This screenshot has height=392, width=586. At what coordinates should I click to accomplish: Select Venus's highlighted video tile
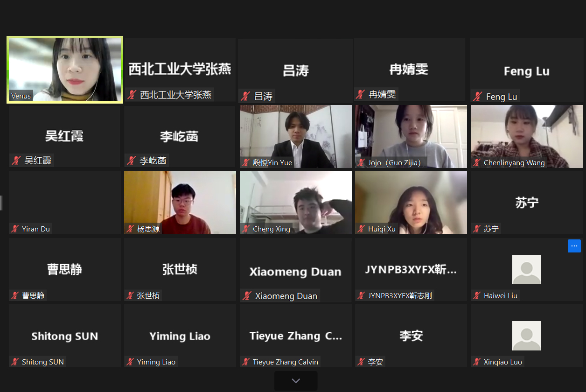pyautogui.click(x=65, y=70)
